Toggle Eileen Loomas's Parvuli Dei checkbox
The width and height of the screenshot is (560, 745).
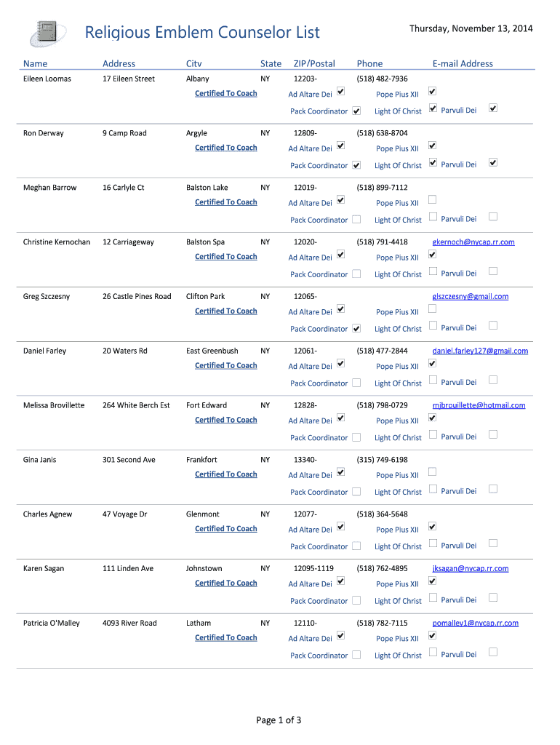click(x=493, y=108)
